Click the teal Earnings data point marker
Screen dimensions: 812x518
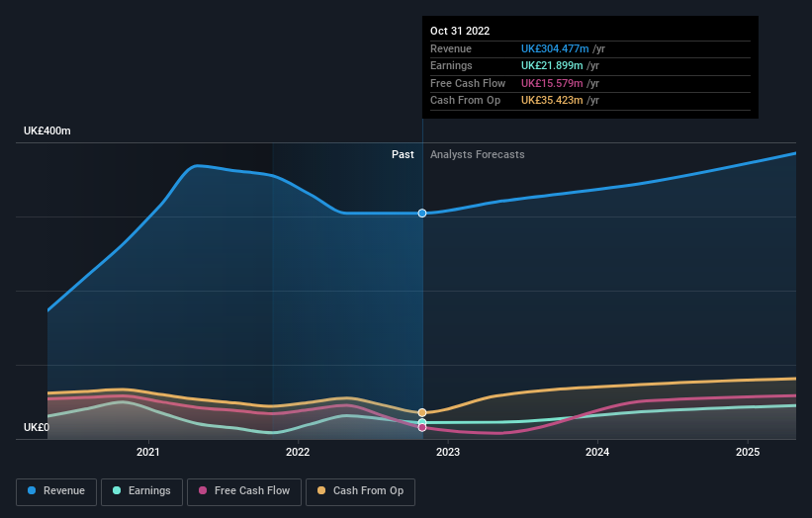click(422, 423)
